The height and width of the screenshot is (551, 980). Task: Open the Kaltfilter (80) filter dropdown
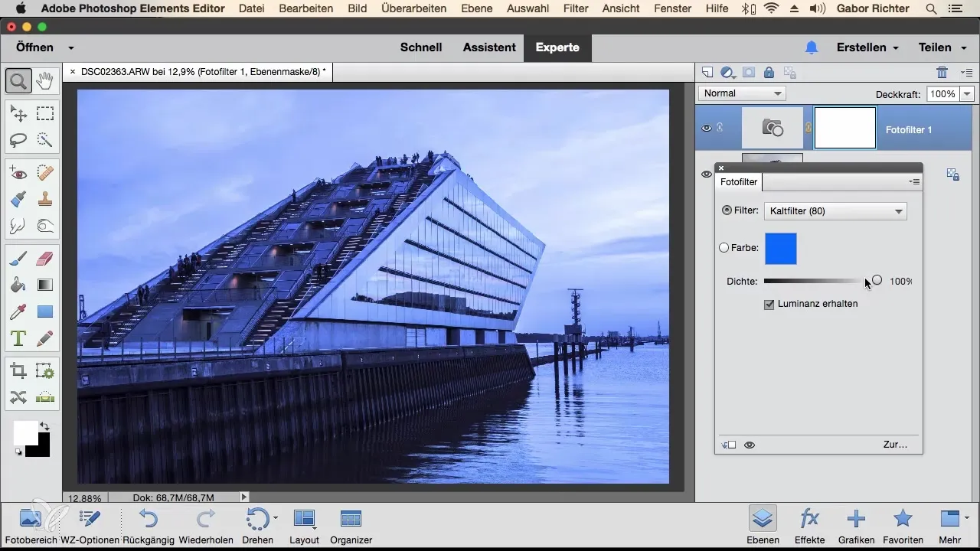click(x=835, y=210)
